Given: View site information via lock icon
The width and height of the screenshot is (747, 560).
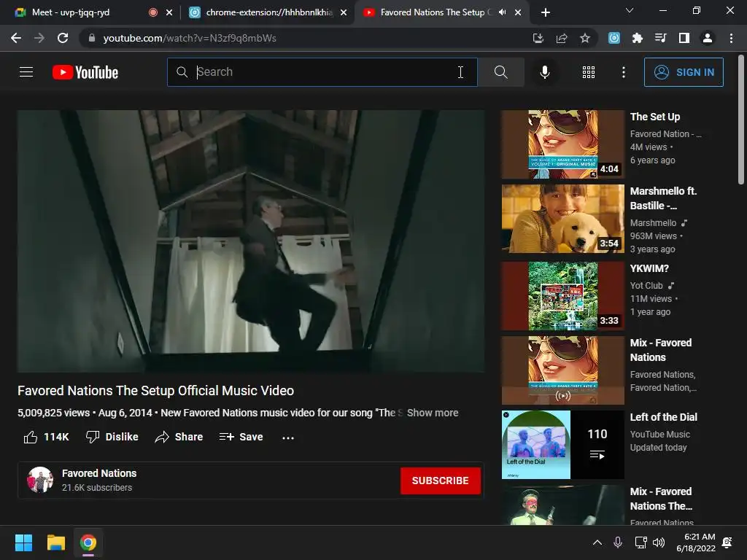Looking at the screenshot, I should pos(91,38).
